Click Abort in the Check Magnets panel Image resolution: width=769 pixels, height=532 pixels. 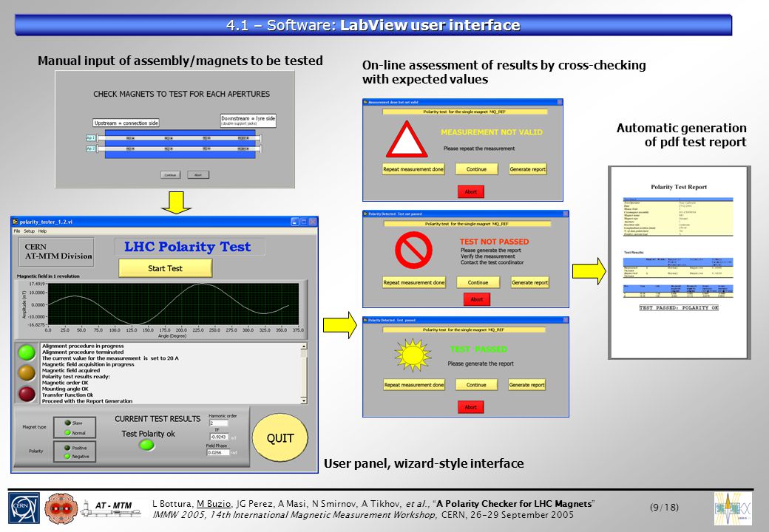pos(198,175)
